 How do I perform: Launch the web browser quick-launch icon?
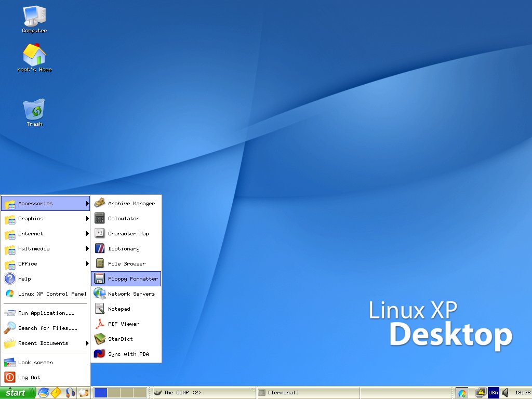click(x=44, y=393)
